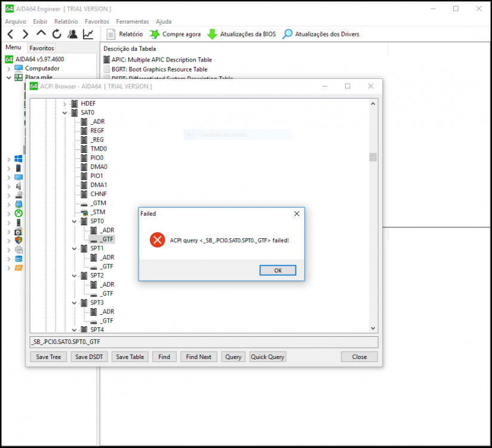492x448 pixels.
Task: Click the Save Table button
Action: coord(130,357)
